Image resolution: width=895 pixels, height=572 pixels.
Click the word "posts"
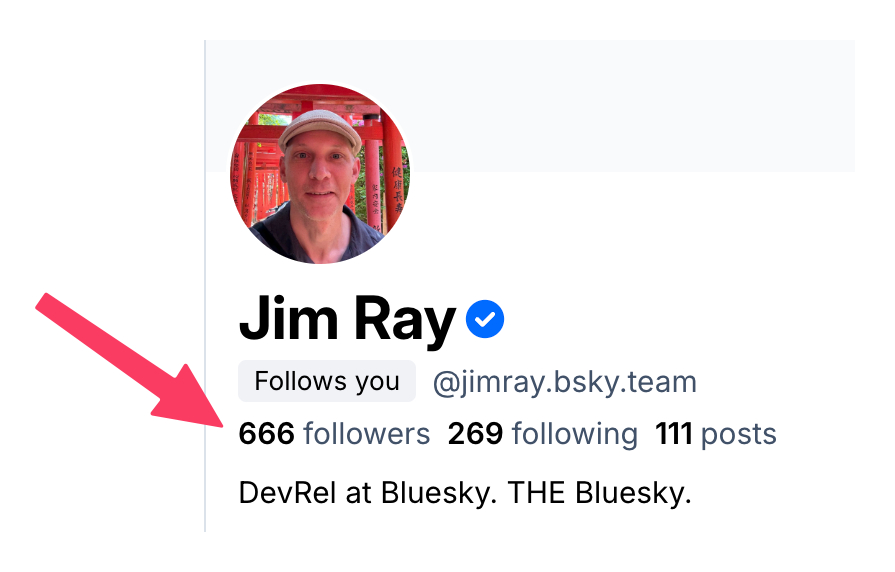[x=739, y=436]
